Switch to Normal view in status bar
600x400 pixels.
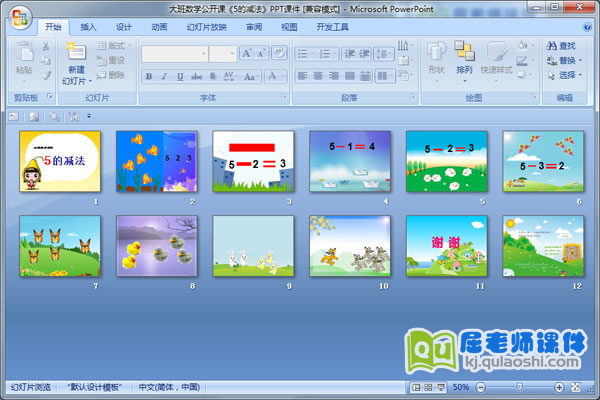tap(416, 387)
